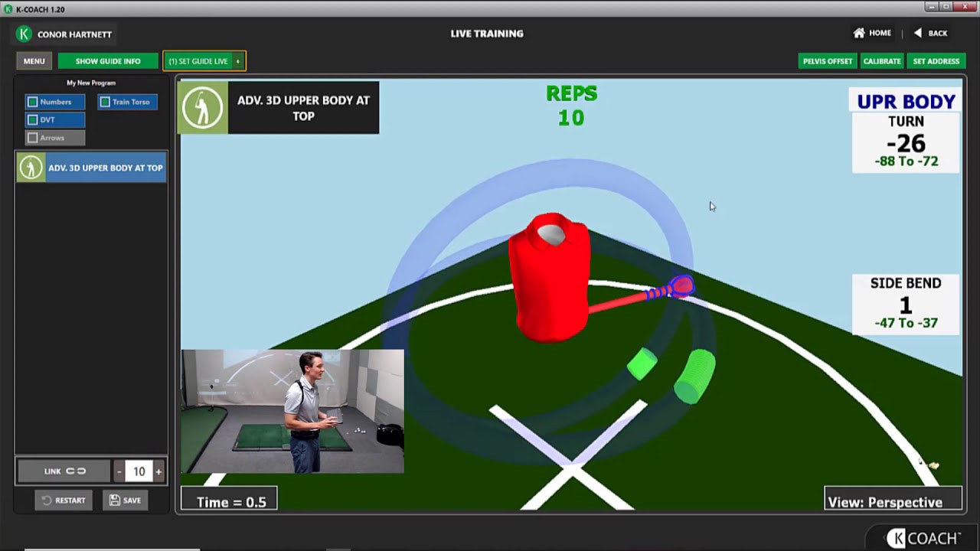Open the Menu button
The height and width of the screenshot is (551, 980).
pyautogui.click(x=34, y=61)
